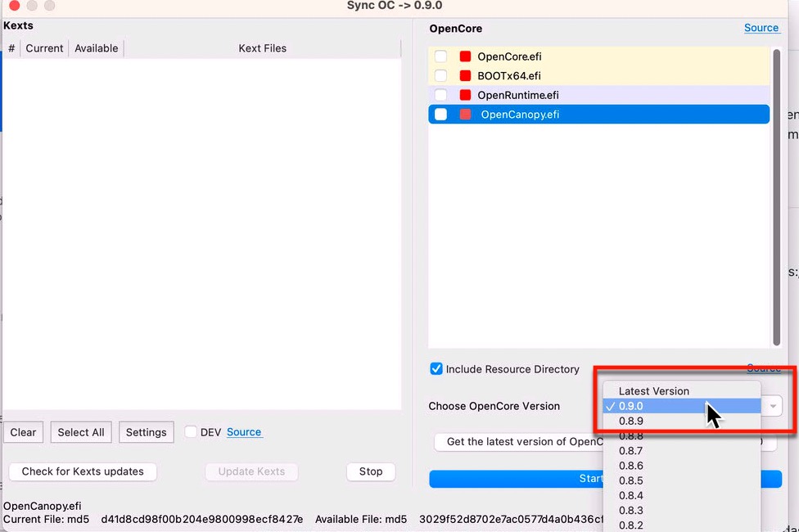Click the Stop button
The image size is (799, 532).
(x=371, y=471)
